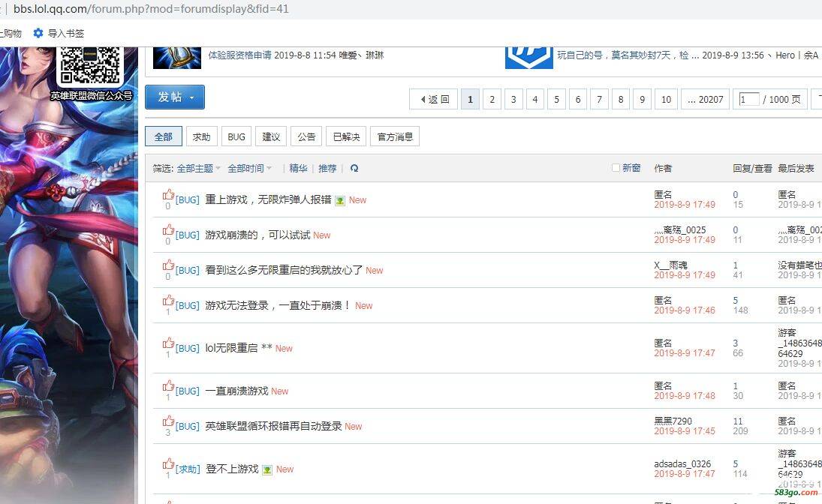This screenshot has width=822, height=504.
Task: Click the 导入书签 bookmark bar item
Action: (x=59, y=33)
